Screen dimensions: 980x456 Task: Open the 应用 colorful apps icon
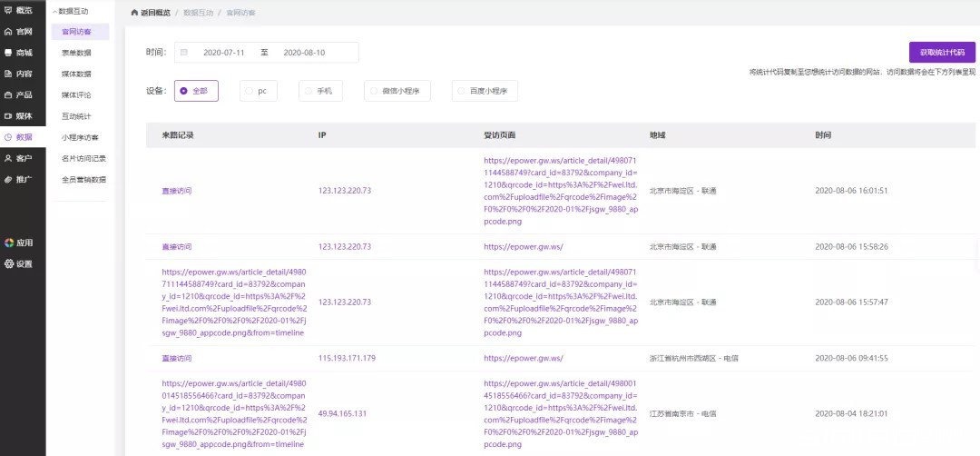pos(9,243)
